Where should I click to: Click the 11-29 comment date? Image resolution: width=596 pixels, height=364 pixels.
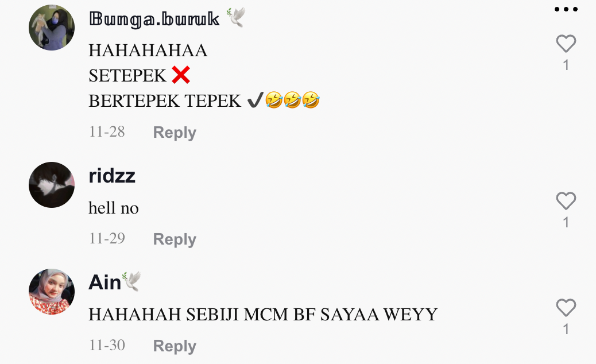(x=107, y=239)
